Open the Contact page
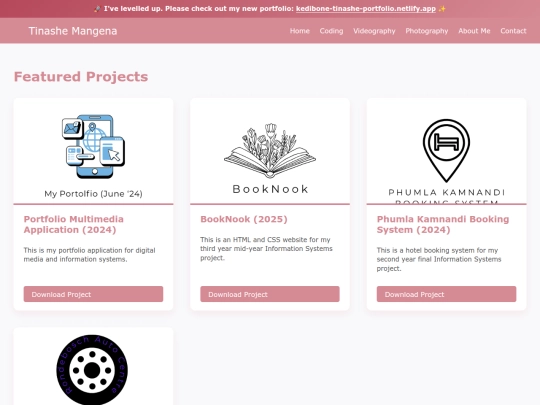This screenshot has width=540, height=405. click(x=513, y=31)
